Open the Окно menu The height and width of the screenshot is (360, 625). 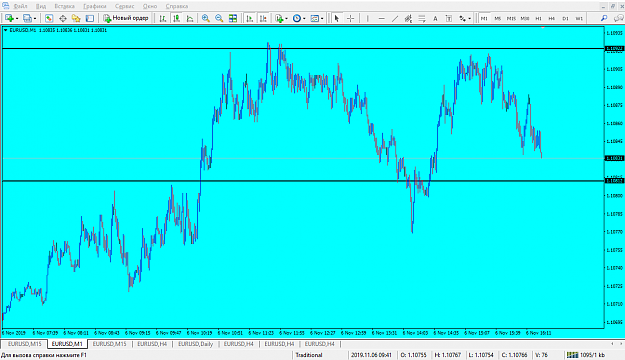click(150, 6)
